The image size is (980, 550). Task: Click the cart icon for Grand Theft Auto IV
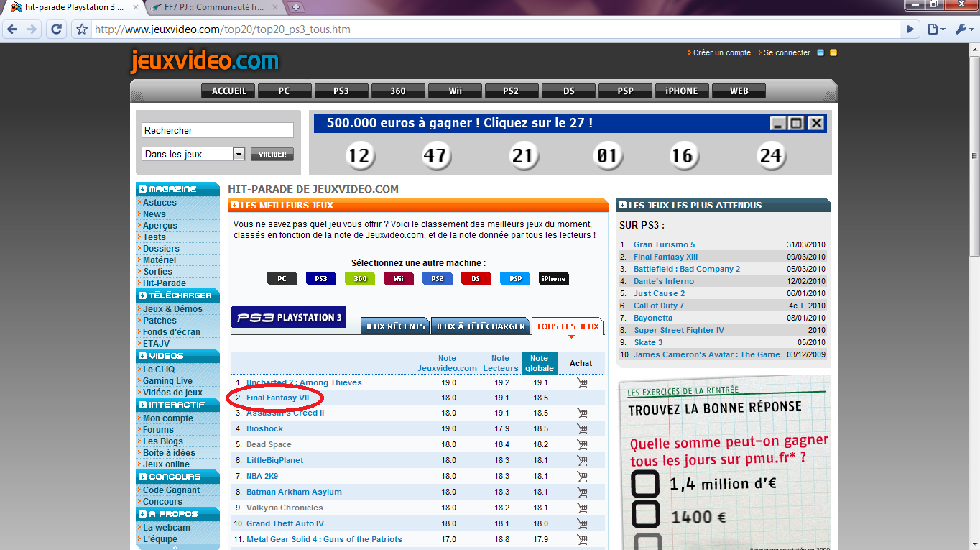coord(582,523)
